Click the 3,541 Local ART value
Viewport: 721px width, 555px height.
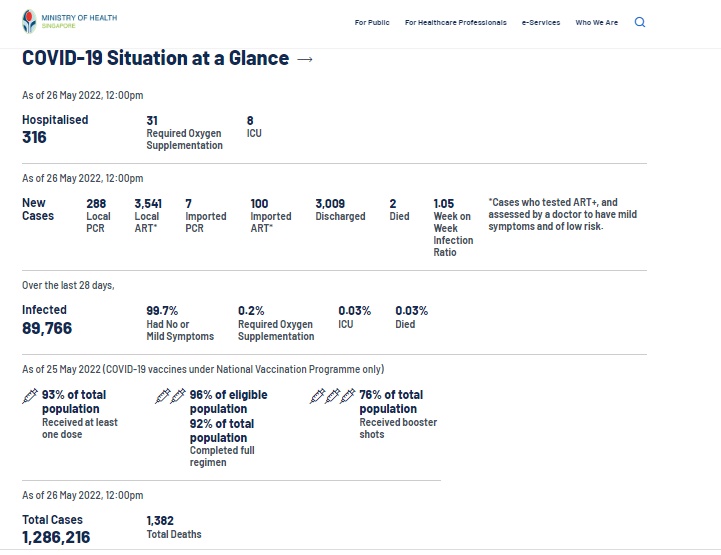pos(148,204)
